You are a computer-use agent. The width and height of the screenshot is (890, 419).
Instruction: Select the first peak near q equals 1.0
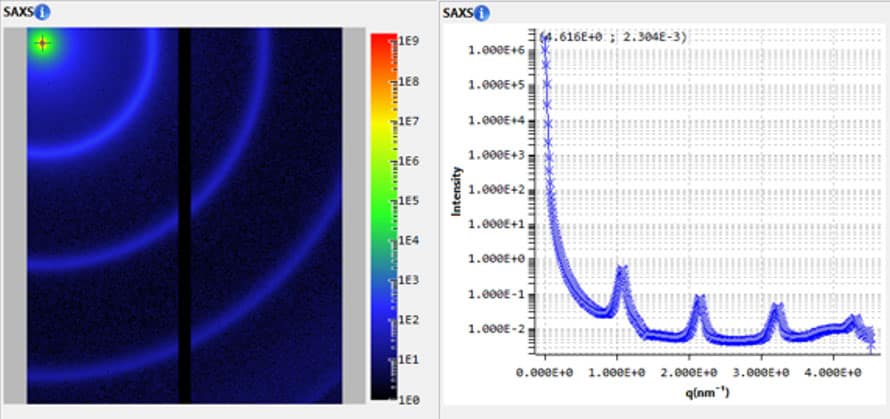(621, 271)
